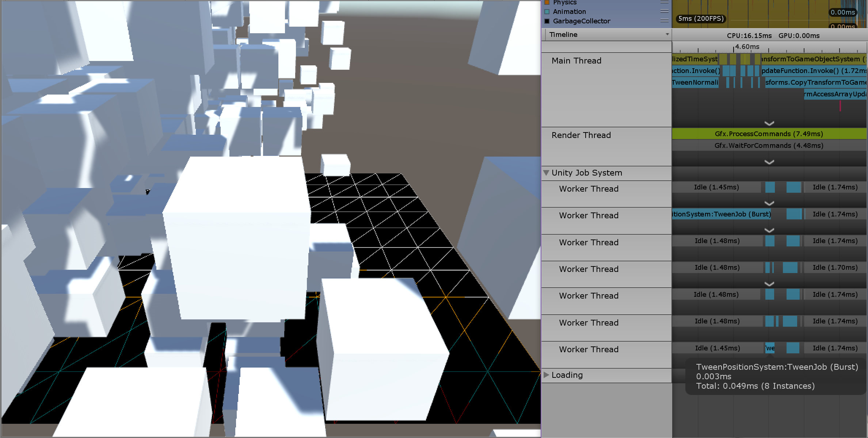The height and width of the screenshot is (438, 868).
Task: Toggle the GarbageCollector category color box
Action: click(547, 21)
